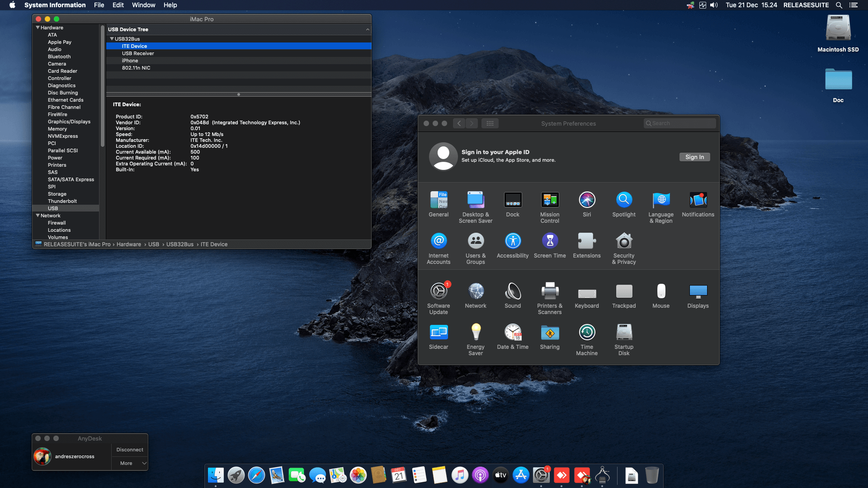The image size is (868, 488).
Task: Collapse the Network tree section
Action: (x=38, y=216)
